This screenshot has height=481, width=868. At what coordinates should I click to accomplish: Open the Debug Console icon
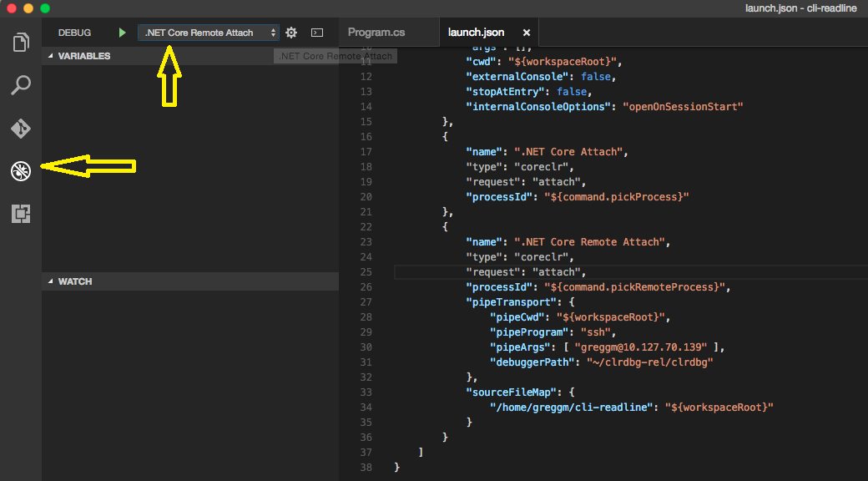tap(317, 33)
